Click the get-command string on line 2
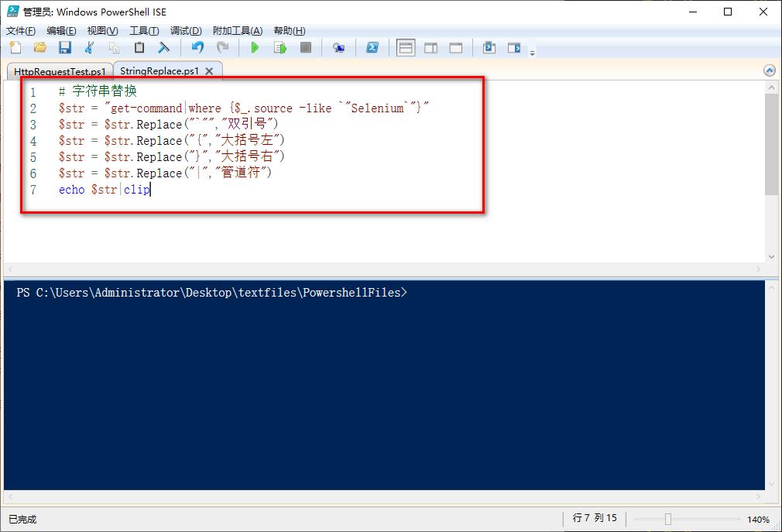 pos(266,108)
